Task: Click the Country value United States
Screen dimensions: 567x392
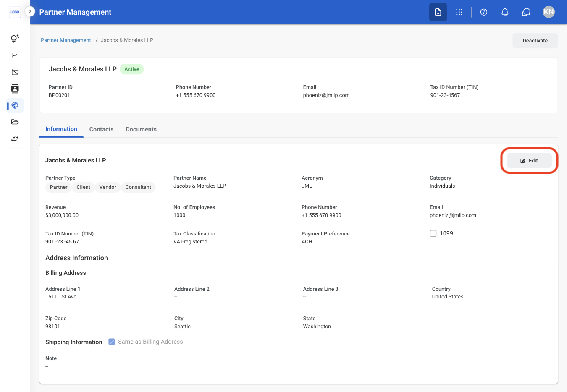Action: pyautogui.click(x=448, y=297)
